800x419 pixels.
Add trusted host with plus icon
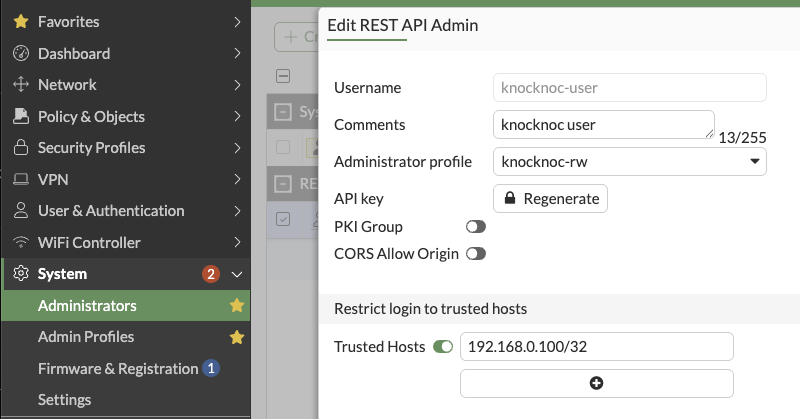[596, 383]
